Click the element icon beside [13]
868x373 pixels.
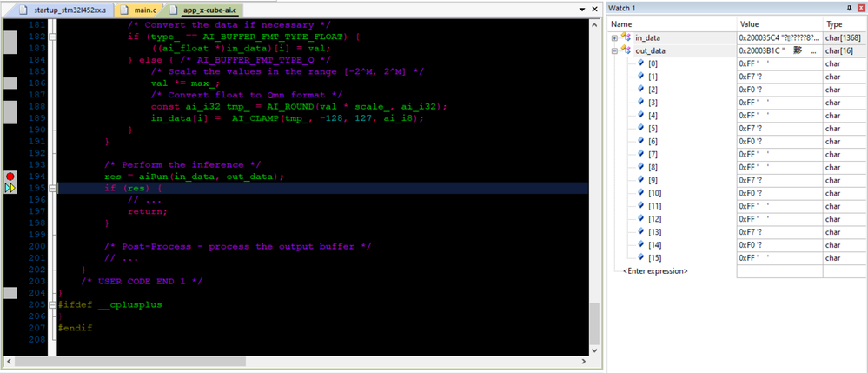pos(641,231)
